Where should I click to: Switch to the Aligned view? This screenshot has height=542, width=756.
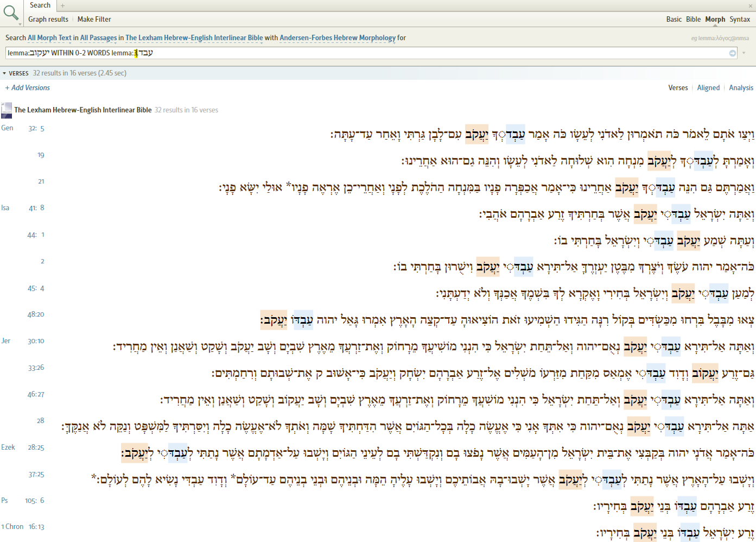pyautogui.click(x=708, y=87)
